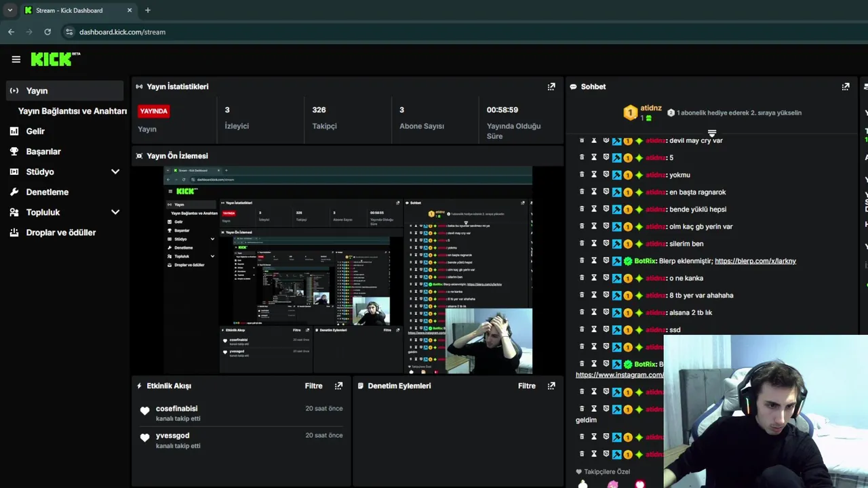
Task: Click the heart icon next to yvessgod
Action: (144, 438)
